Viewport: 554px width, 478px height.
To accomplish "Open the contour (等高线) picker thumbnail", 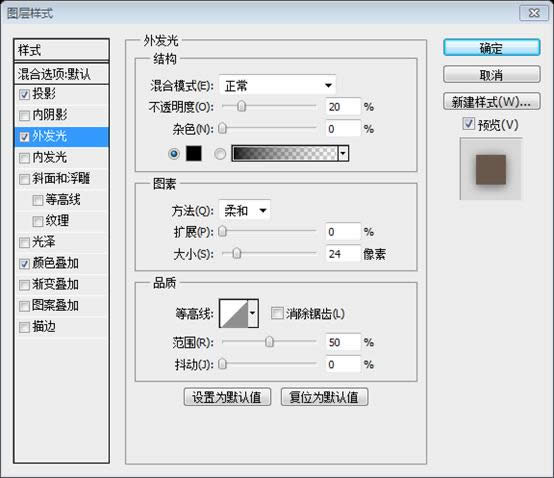I will click(x=234, y=313).
